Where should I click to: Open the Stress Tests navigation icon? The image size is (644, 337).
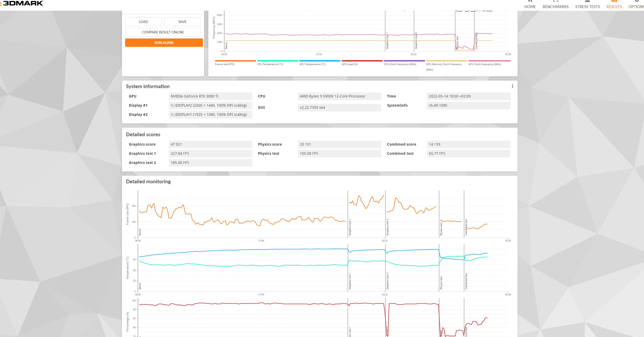tap(587, 1)
